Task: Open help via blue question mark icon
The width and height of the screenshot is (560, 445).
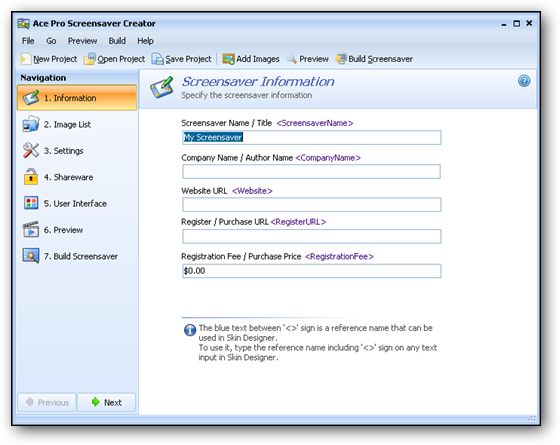Action: (524, 81)
